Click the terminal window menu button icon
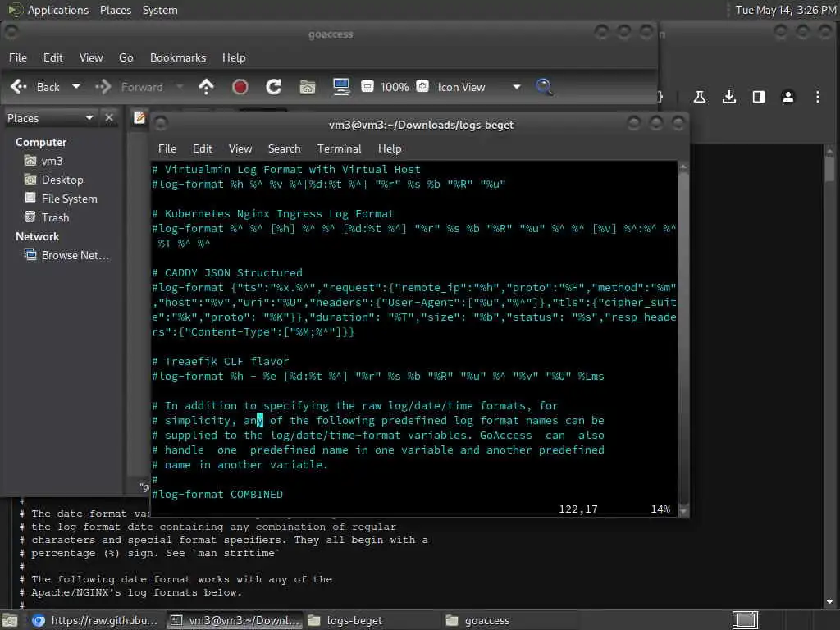This screenshot has width=840, height=630. tap(161, 124)
